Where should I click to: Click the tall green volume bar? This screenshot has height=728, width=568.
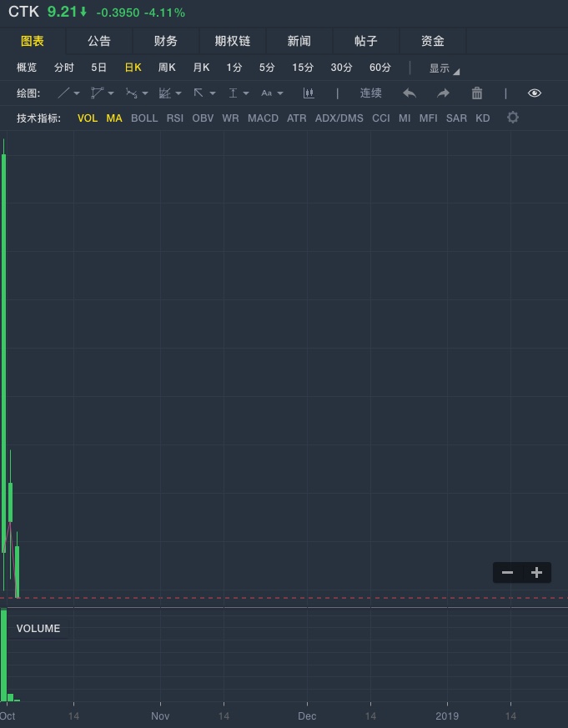point(3,656)
